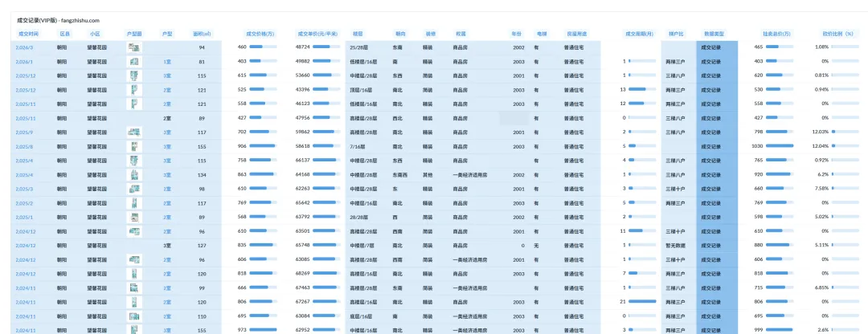Click the 装修 column header

point(430,34)
